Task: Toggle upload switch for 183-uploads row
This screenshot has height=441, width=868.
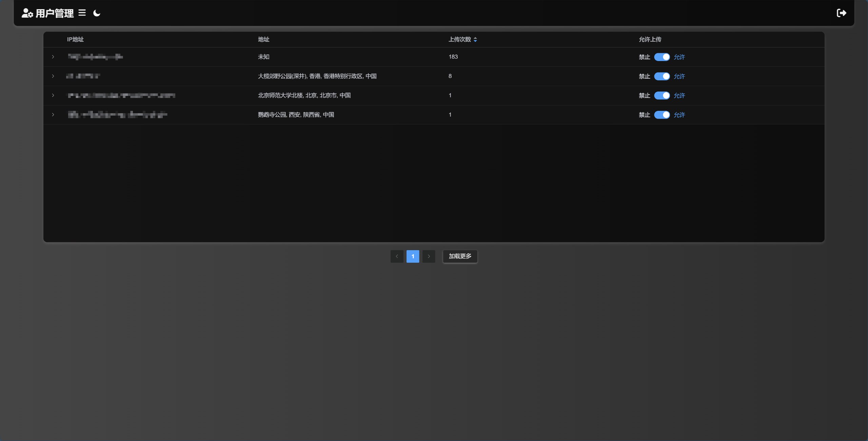Action: click(662, 57)
